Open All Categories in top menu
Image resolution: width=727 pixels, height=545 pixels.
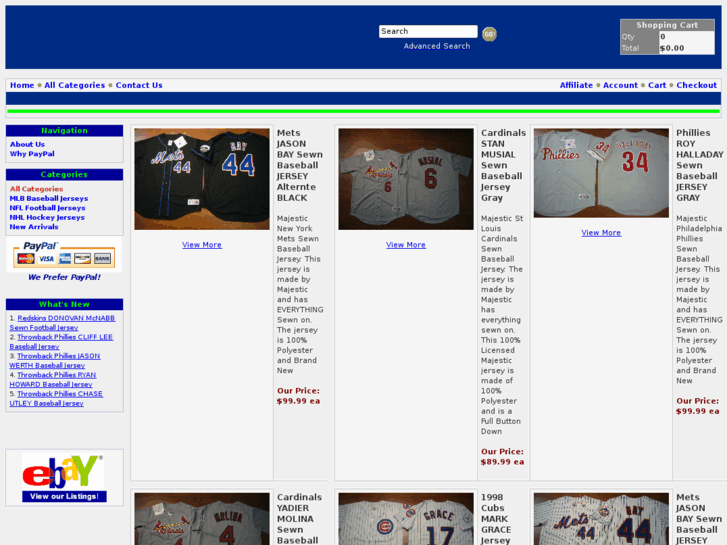(x=75, y=85)
